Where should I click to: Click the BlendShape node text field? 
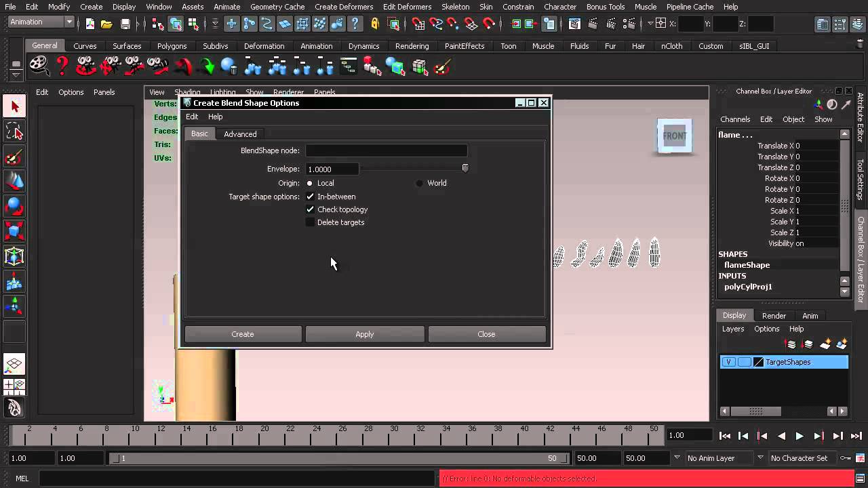(x=387, y=150)
